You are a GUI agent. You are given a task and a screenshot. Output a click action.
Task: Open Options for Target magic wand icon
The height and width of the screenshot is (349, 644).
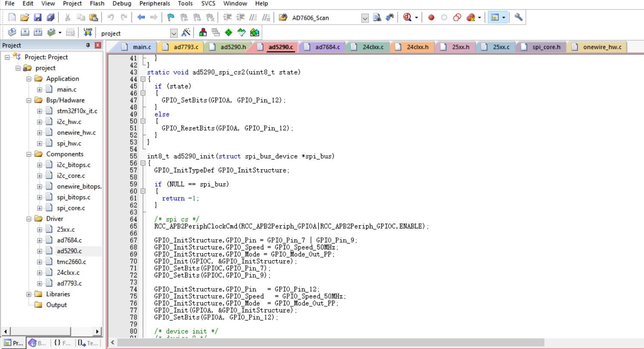point(186,32)
